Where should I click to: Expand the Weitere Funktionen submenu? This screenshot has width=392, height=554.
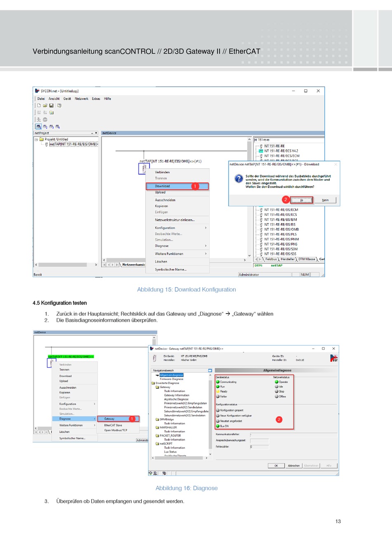pyautogui.click(x=205, y=254)
